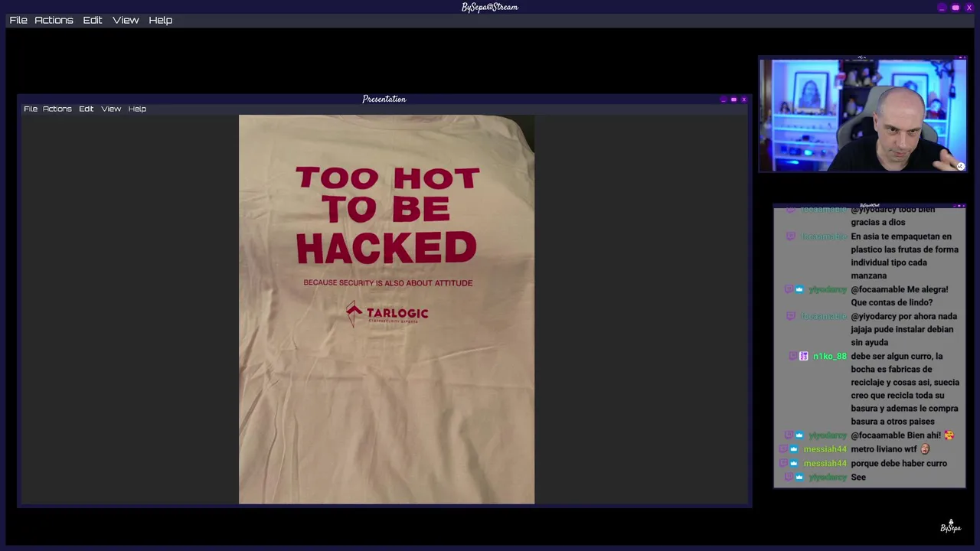This screenshot has height=551, width=980.
Task: Open the Edit menu in the BySepa@Stream window
Action: (x=93, y=20)
